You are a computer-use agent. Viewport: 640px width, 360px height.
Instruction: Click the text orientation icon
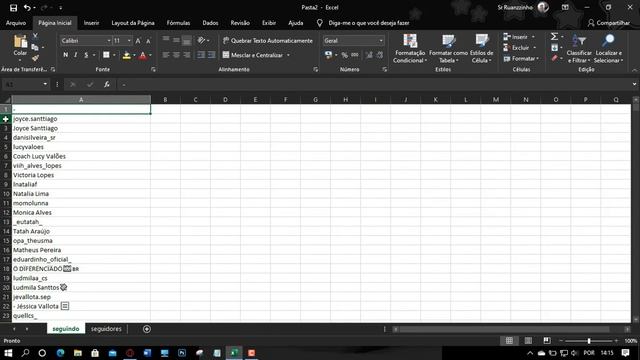[x=201, y=40]
